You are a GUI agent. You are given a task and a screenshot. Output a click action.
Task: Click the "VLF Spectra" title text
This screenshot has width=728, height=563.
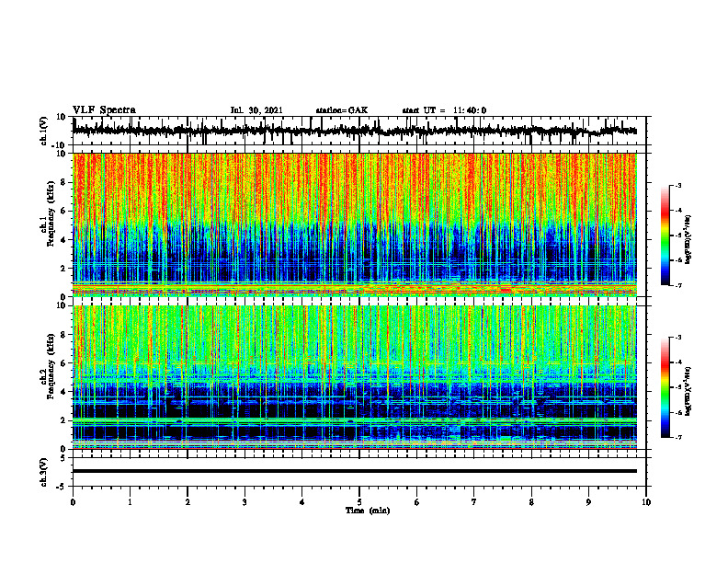pyautogui.click(x=104, y=110)
